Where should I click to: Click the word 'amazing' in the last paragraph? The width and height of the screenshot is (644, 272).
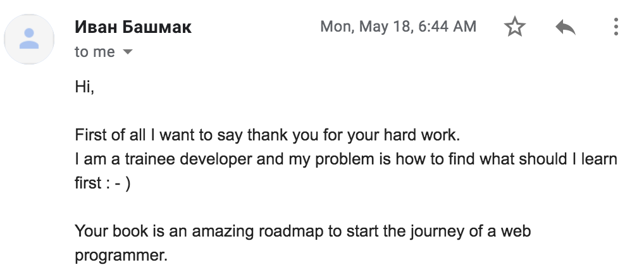click(x=223, y=232)
